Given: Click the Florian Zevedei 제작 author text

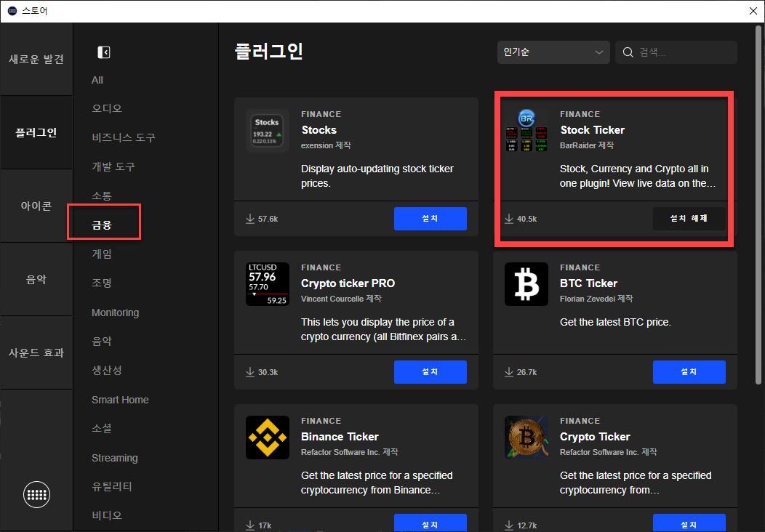Looking at the screenshot, I should click(596, 299).
